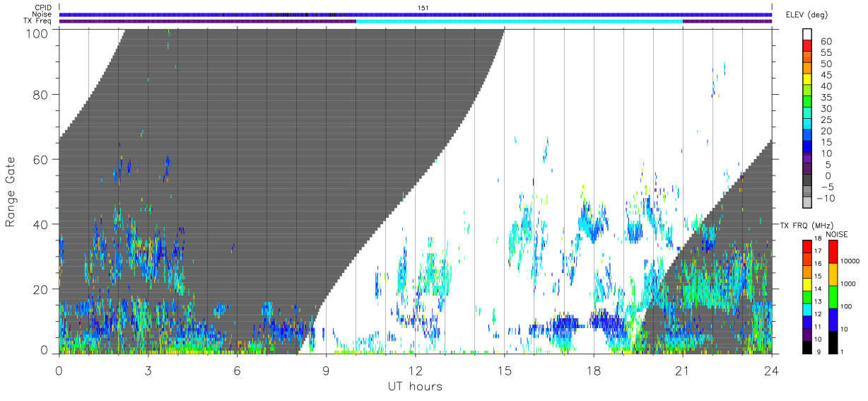
Task: Click the Range Gate axis title
Action: point(10,191)
